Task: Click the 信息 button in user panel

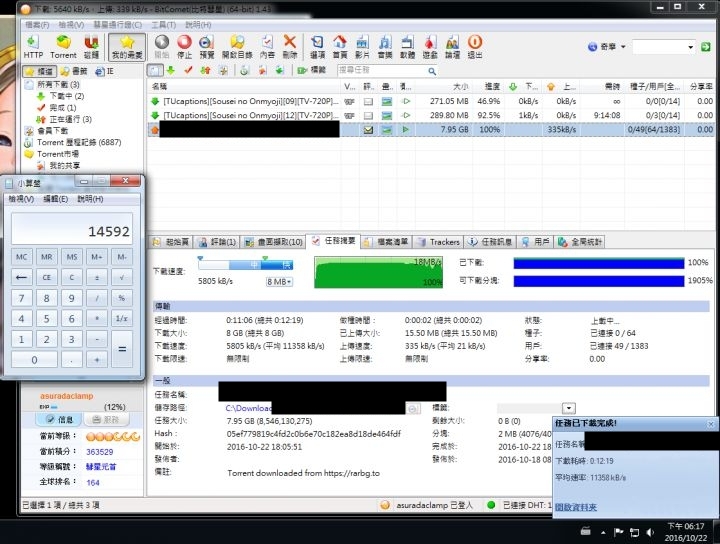Action: tap(59, 420)
